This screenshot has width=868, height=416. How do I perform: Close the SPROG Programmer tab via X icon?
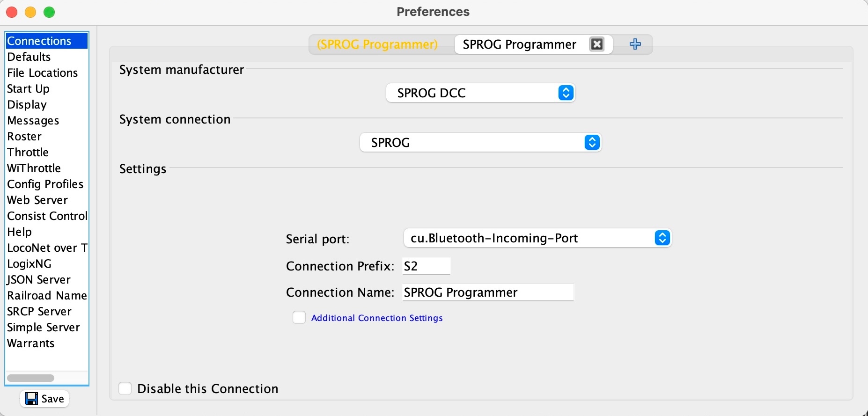coord(596,44)
